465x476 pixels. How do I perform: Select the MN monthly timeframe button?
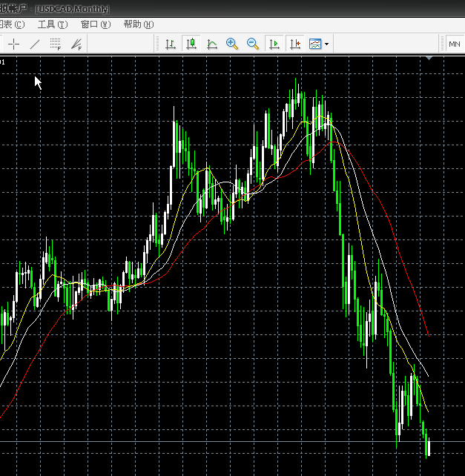tap(455, 44)
